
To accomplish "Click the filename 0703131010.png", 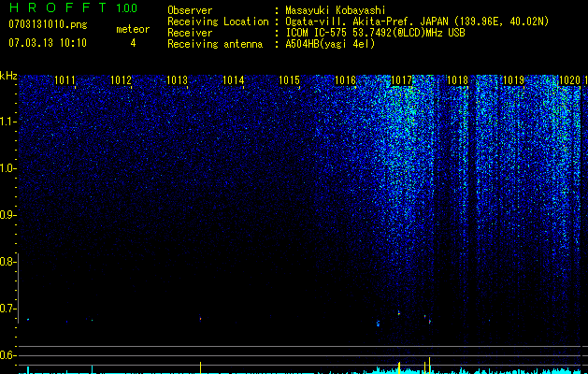I will (x=48, y=24).
